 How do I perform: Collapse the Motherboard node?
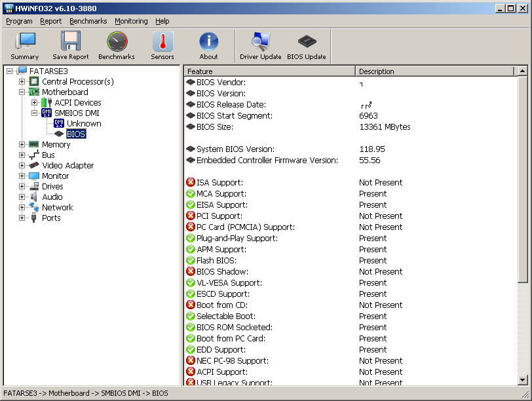[x=22, y=92]
